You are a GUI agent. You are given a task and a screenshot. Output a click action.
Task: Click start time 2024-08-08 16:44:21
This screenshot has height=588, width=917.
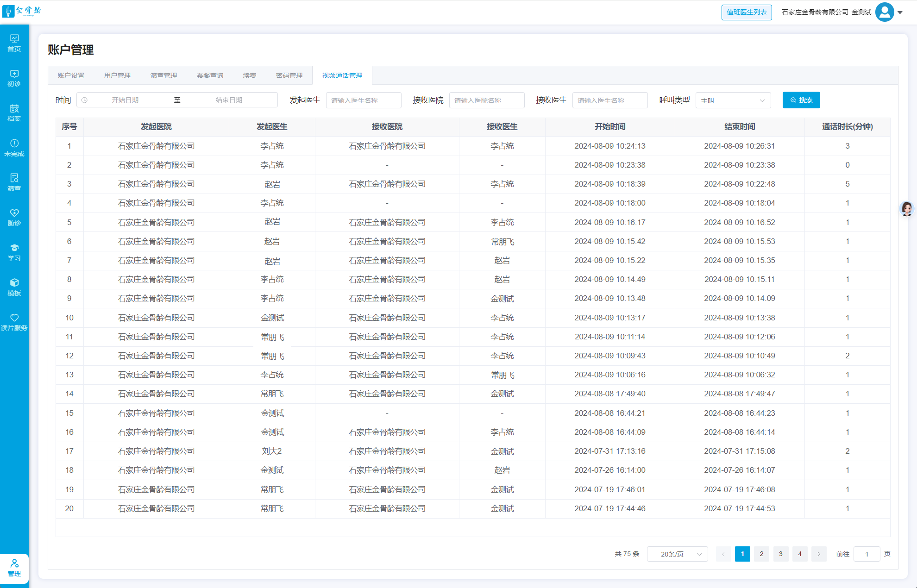610,413
